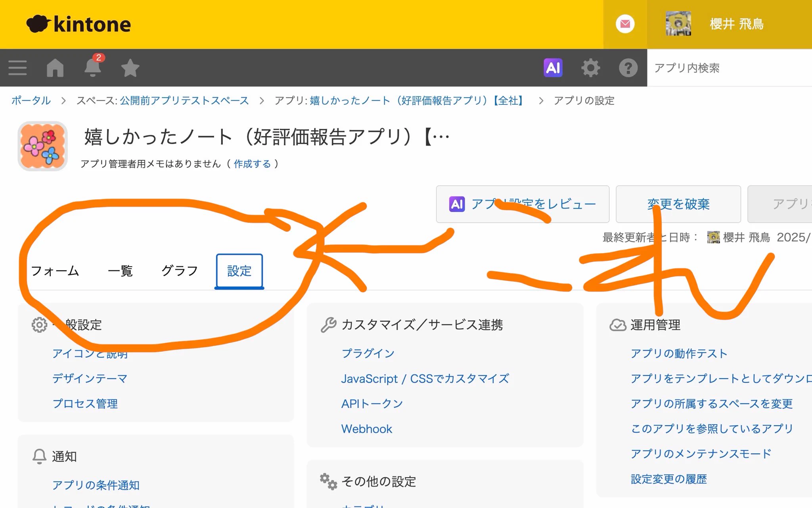812x508 pixels.
Task: Open the ポータル breadcrumb link
Action: (31, 100)
